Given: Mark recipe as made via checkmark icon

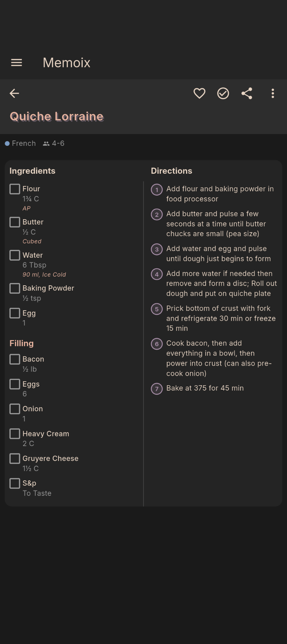Looking at the screenshot, I should tap(223, 93).
